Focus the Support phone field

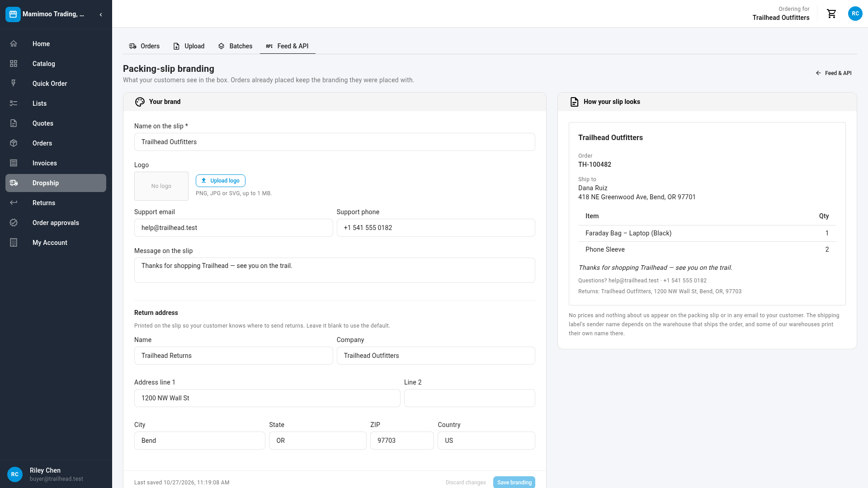(436, 228)
